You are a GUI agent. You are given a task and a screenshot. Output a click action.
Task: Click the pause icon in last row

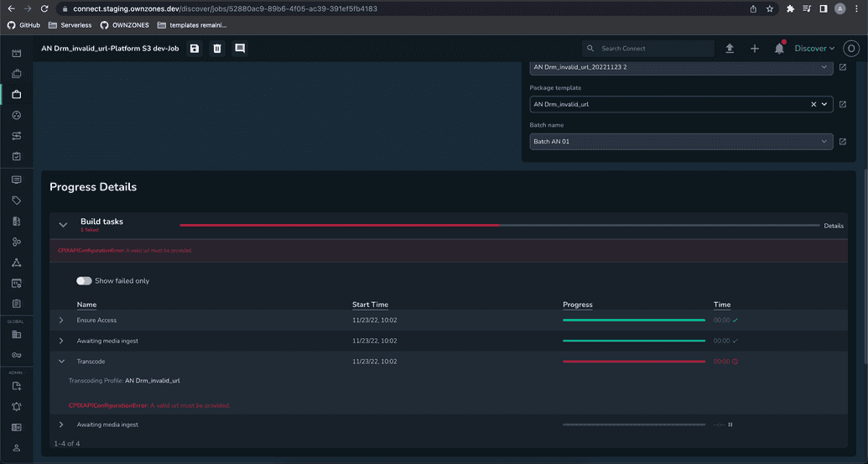(730, 425)
